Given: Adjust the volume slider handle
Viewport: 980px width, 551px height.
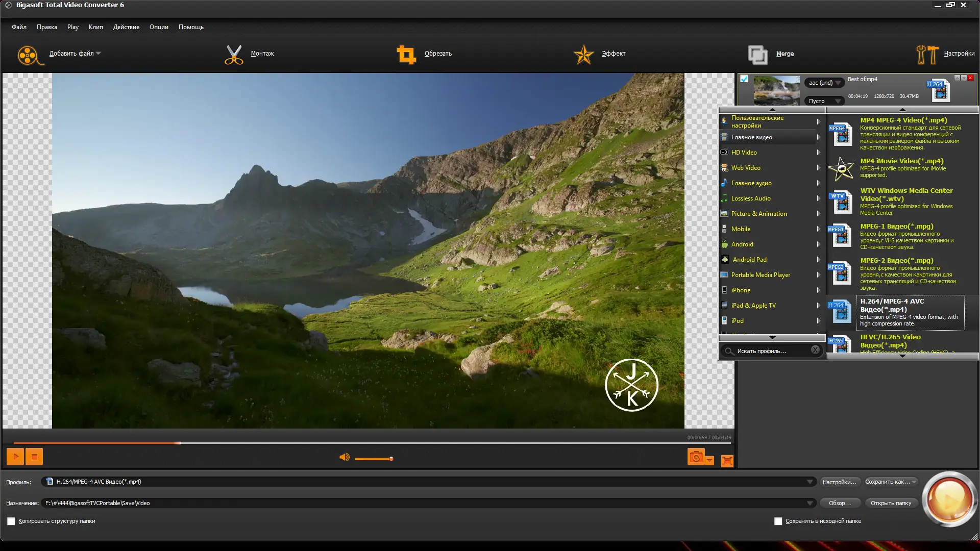Looking at the screenshot, I should point(391,459).
